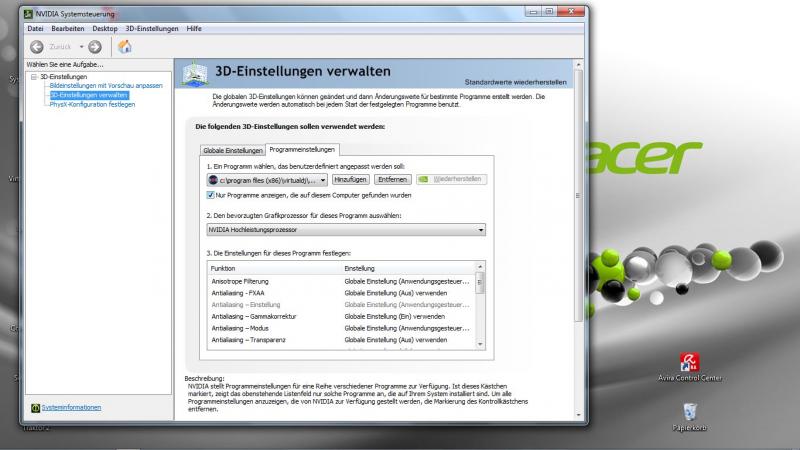Open Papierkorb recycle bin on desktop
Image resolution: width=800 pixels, height=450 pixels.
click(689, 417)
